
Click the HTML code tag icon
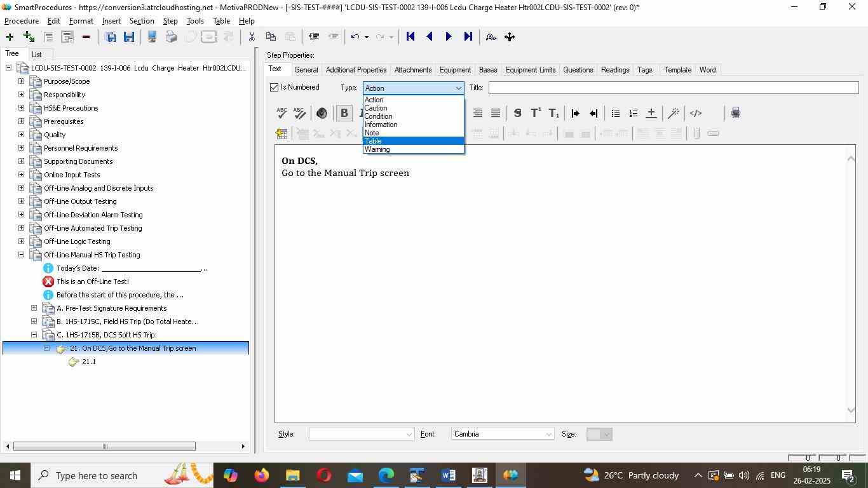pos(696,113)
